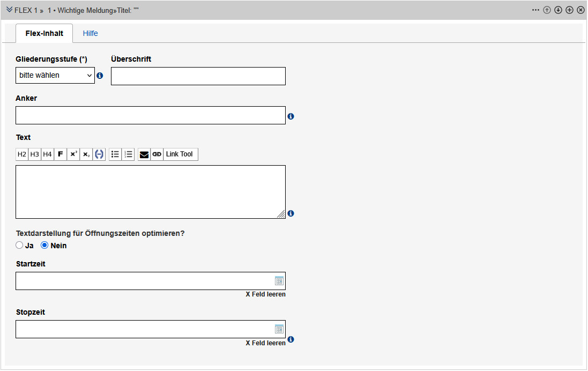Select the Nein radio button
This screenshot has width=588, height=371.
coord(45,246)
